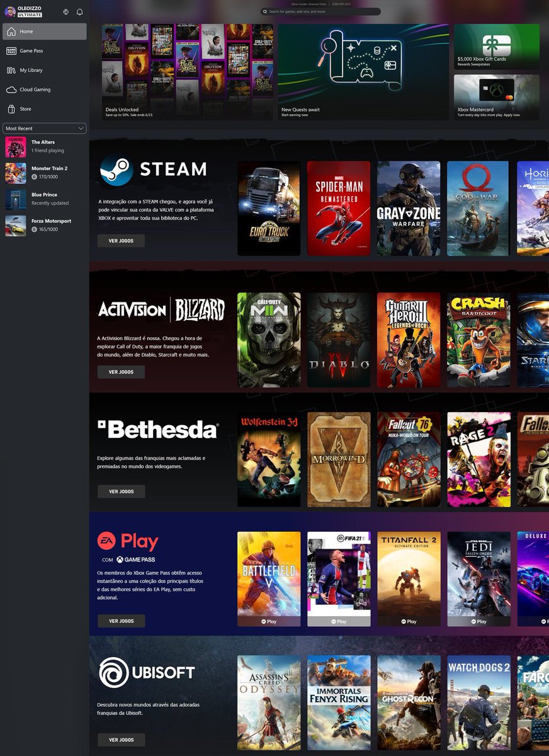Click VER JOGOS button under Bethesda
Screen dimensions: 549x756
click(x=121, y=491)
